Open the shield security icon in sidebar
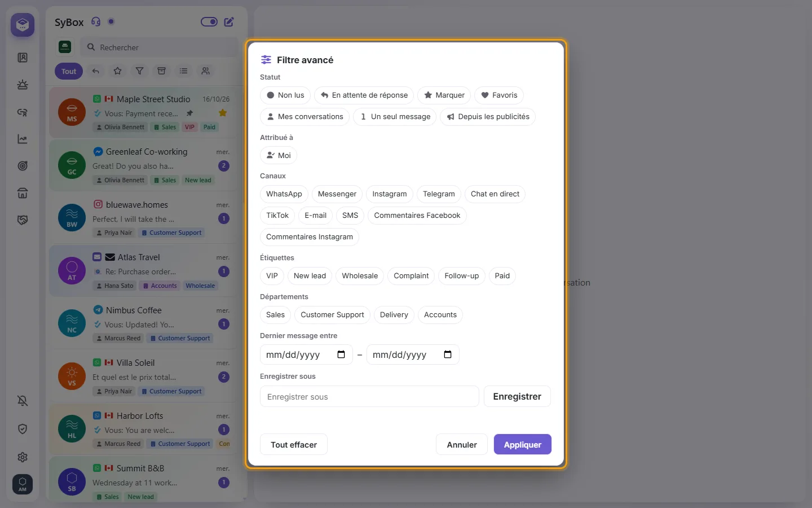 click(x=23, y=429)
